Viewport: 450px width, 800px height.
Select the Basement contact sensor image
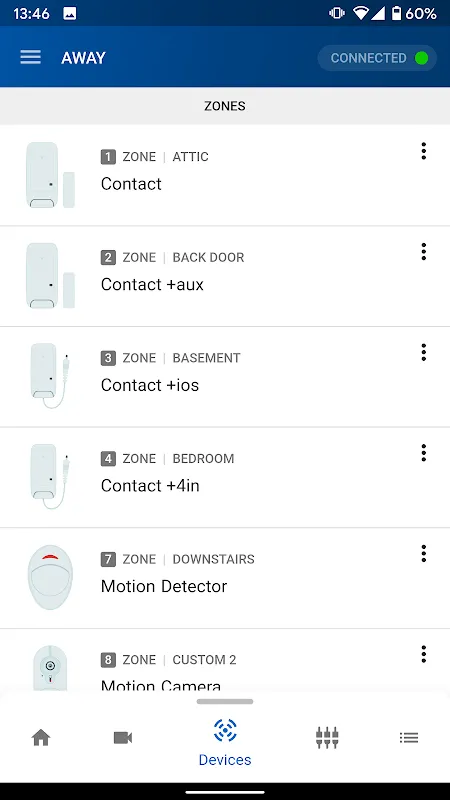[x=50, y=376]
